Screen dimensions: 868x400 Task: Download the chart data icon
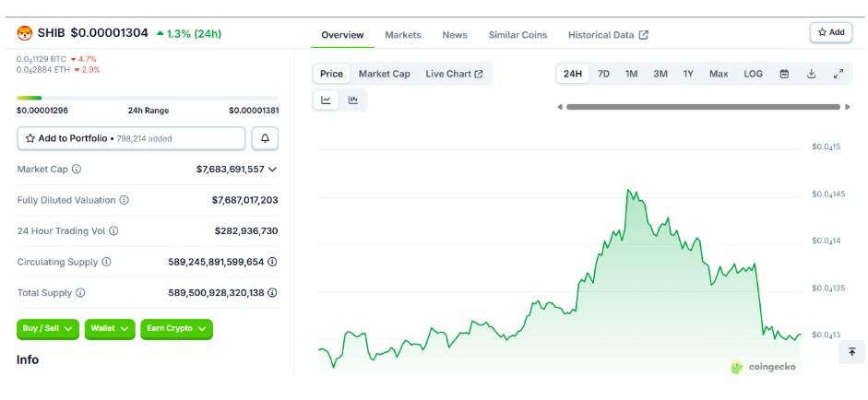[x=811, y=74]
